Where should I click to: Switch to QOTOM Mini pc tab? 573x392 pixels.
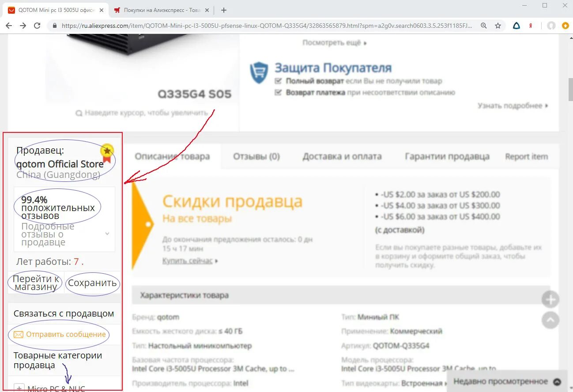pos(55,10)
